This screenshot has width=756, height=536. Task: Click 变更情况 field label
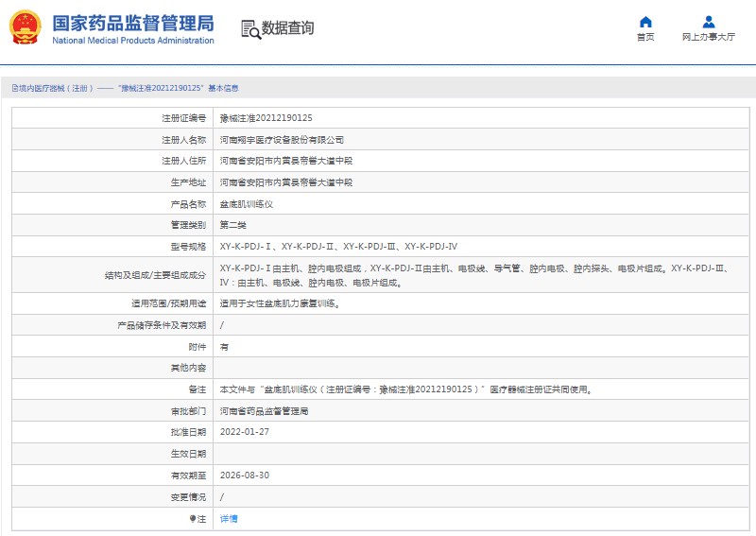coord(188,497)
